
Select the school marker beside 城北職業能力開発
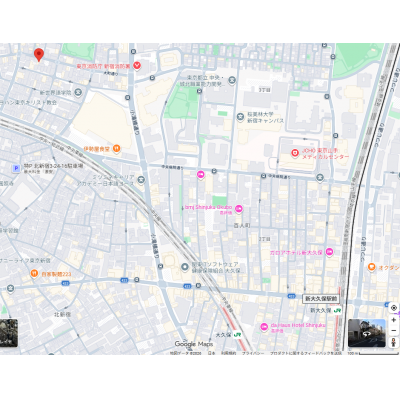(x=232, y=80)
